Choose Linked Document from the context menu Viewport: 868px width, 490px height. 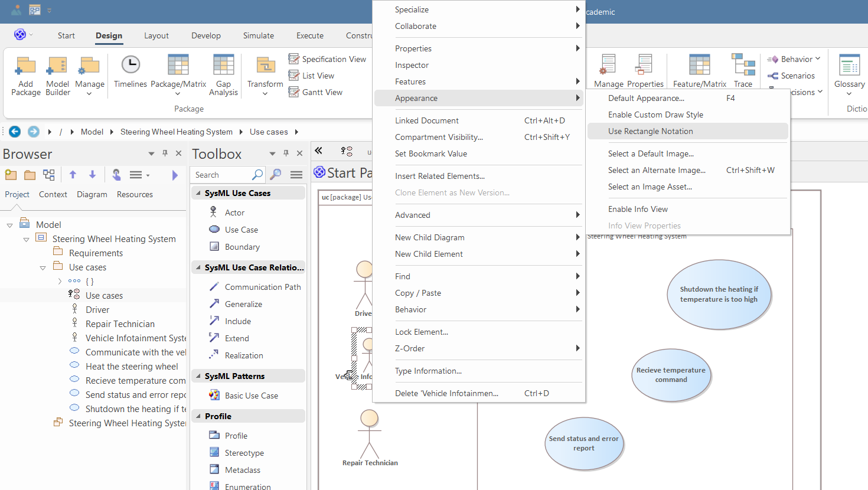479,120
